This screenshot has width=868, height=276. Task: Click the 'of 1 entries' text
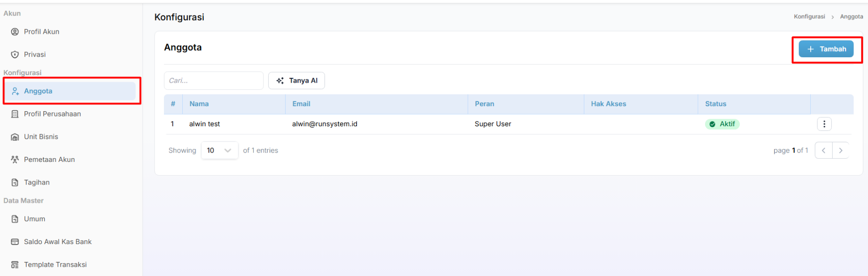tap(260, 150)
